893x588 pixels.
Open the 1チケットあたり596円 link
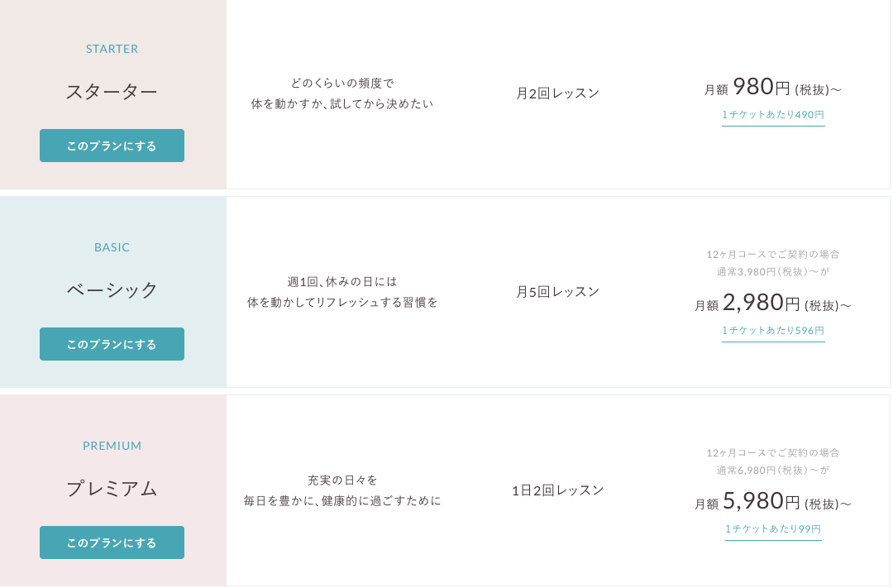[773, 330]
